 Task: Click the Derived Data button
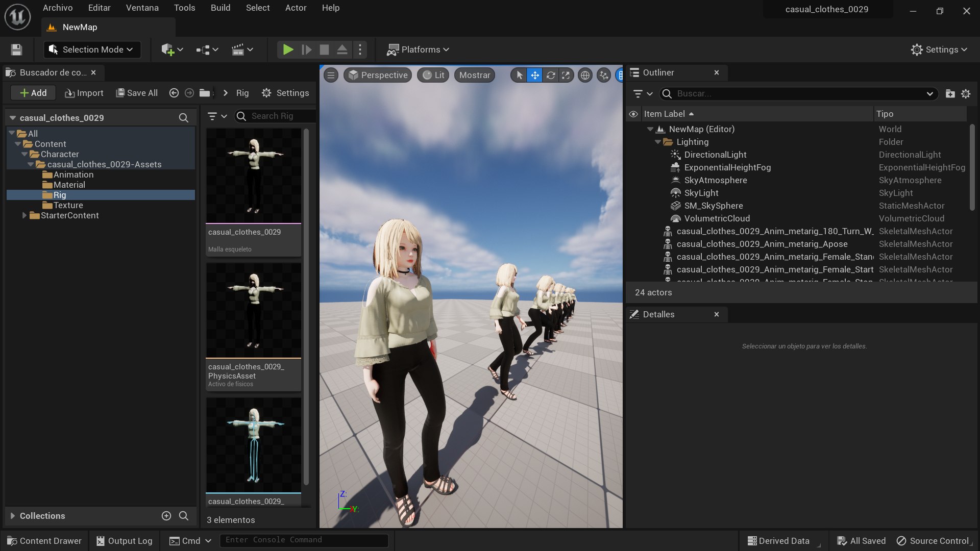(x=779, y=541)
